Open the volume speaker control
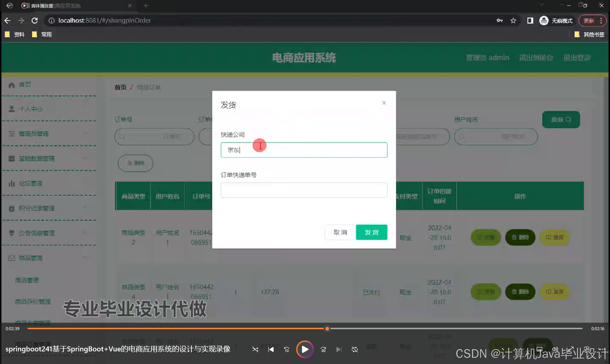610x364 pixels. [555, 349]
